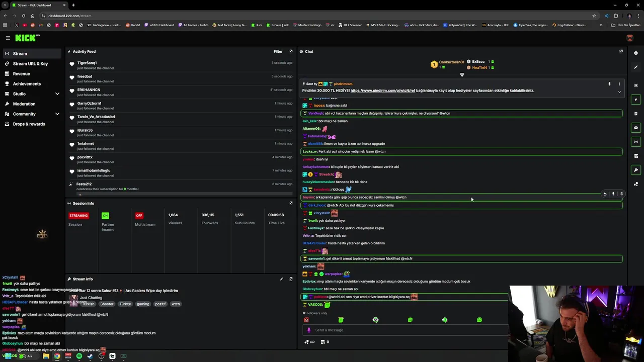Click the lightning bolt icon in the right sidebar

click(x=636, y=100)
